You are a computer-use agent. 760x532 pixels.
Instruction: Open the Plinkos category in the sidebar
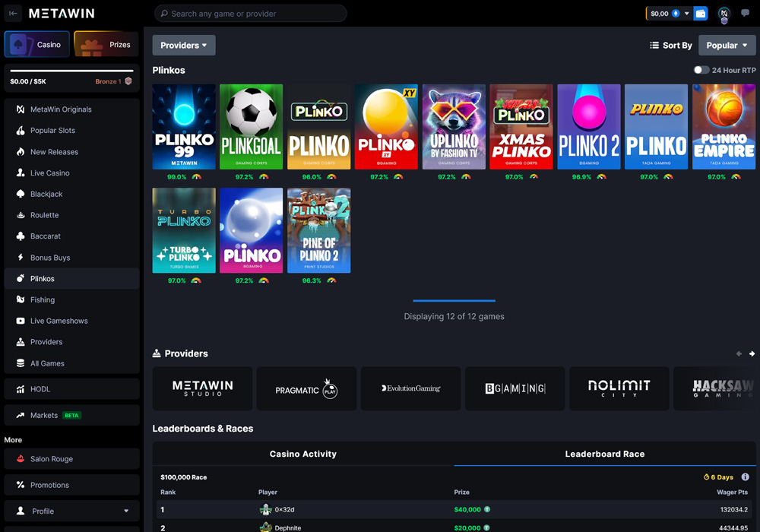[x=71, y=279]
